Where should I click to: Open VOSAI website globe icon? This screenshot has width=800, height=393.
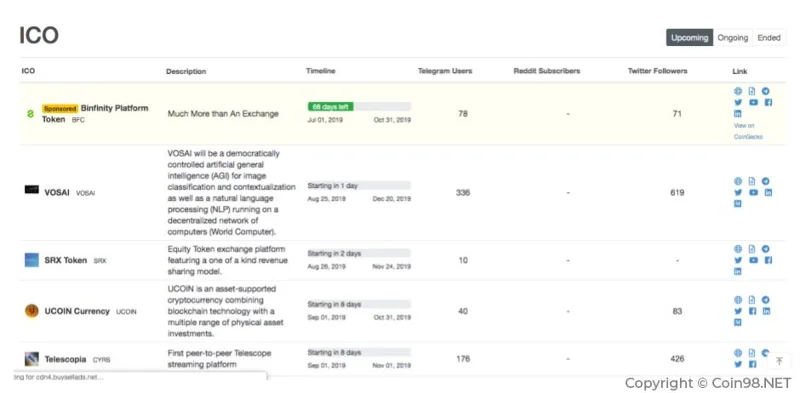click(x=738, y=181)
